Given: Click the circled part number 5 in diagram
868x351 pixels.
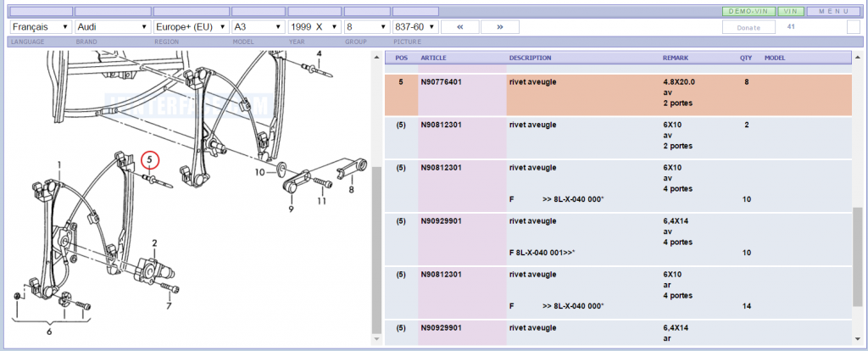Looking at the screenshot, I should pyautogui.click(x=149, y=159).
